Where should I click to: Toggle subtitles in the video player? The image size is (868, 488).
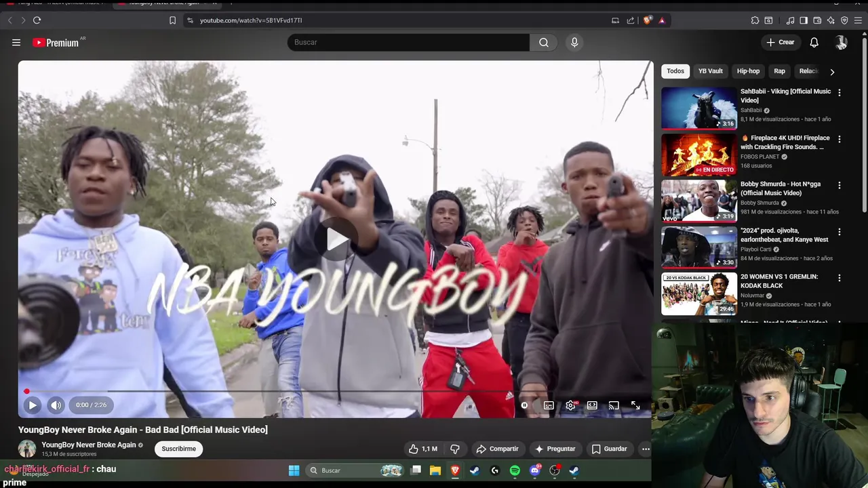pyautogui.click(x=549, y=405)
